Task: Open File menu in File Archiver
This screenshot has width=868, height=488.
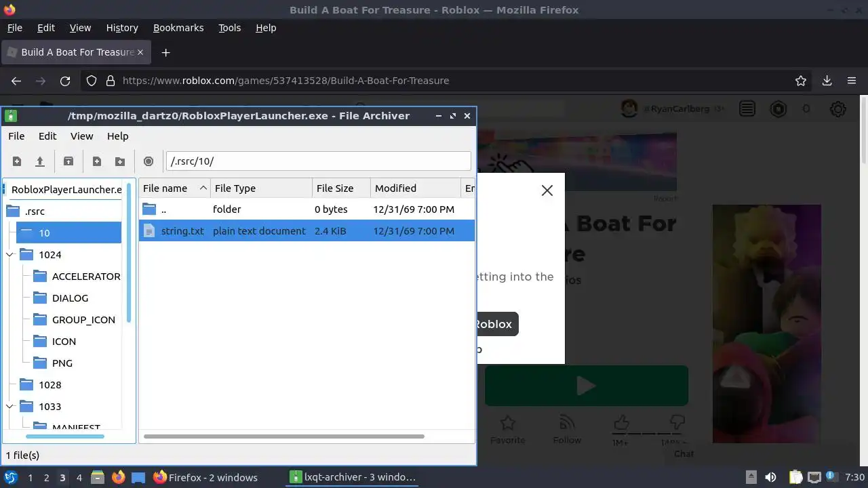Action: point(16,136)
